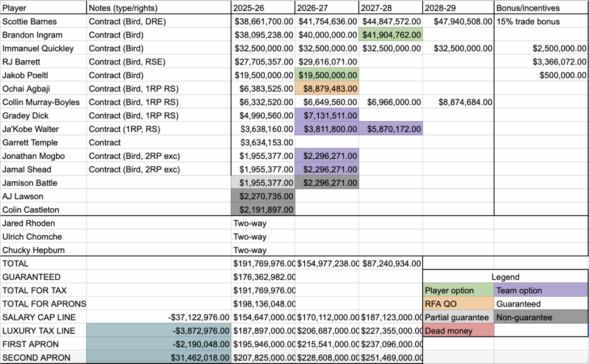Click AJ Lawson's $2,270,735.00 non-guaranteed cell
Viewport: 589px width, 364px height.
pos(263,197)
